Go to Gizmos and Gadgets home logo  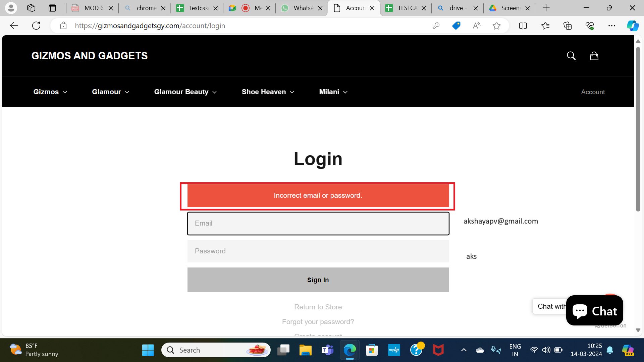click(x=90, y=56)
